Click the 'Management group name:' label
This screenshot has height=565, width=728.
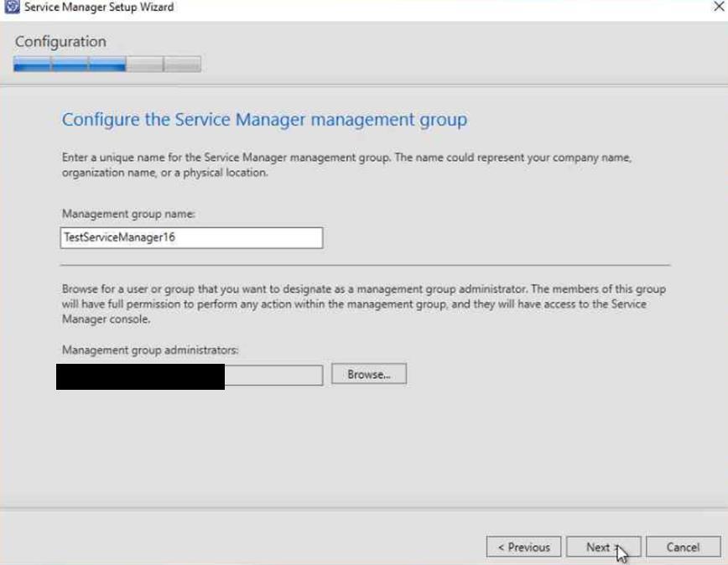click(x=128, y=214)
